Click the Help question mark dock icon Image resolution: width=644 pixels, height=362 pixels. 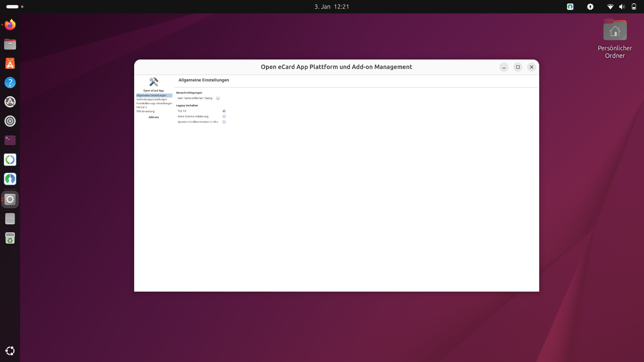tap(10, 82)
